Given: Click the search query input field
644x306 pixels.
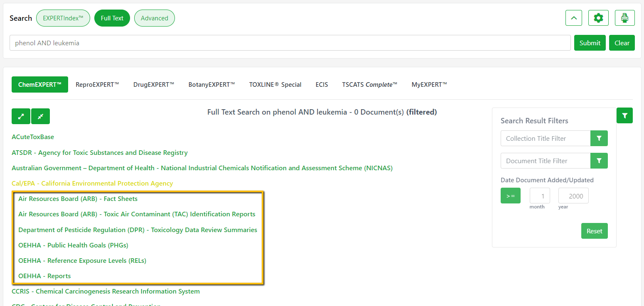Looking at the screenshot, I should tap(290, 43).
